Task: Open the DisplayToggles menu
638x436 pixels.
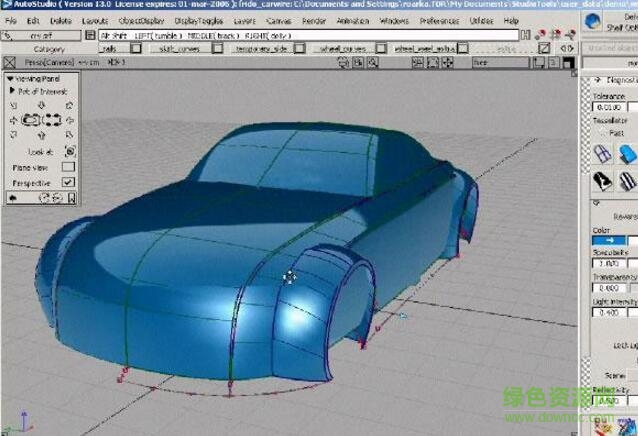Action: point(199,21)
